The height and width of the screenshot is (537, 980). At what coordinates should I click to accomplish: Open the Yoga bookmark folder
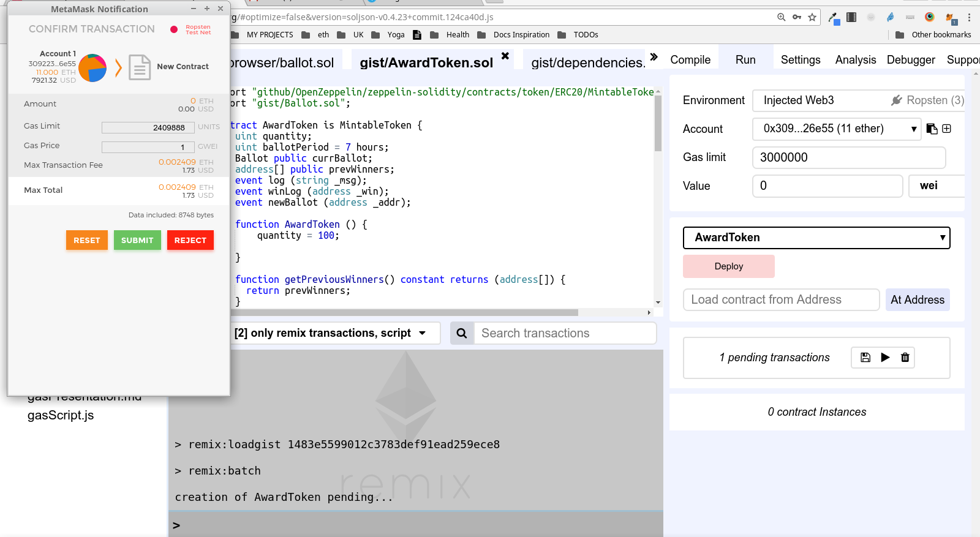388,35
